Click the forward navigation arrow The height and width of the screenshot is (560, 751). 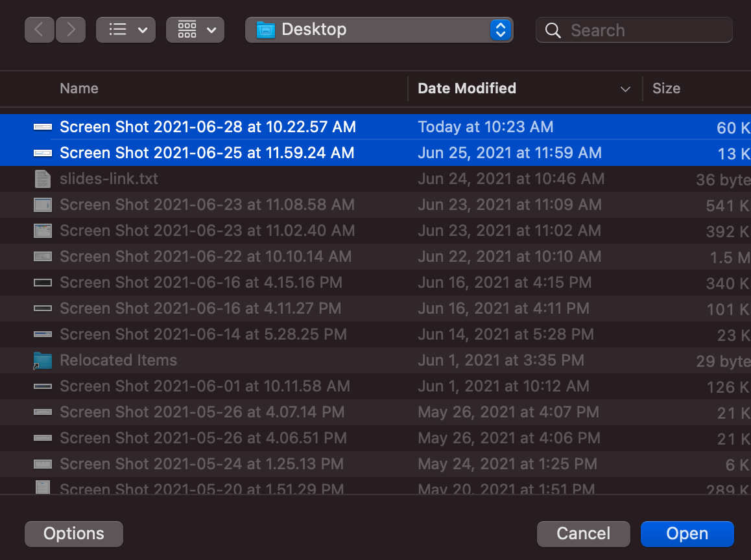(70, 29)
